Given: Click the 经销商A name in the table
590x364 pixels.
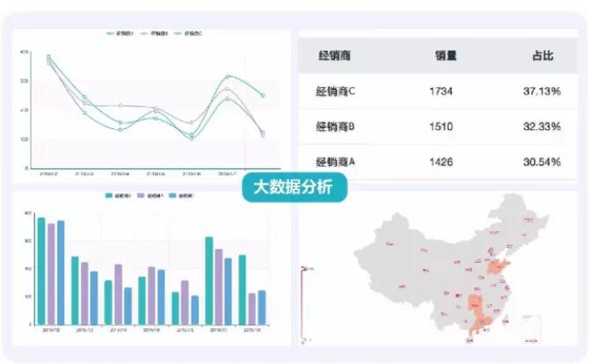Looking at the screenshot, I should coord(334,162).
